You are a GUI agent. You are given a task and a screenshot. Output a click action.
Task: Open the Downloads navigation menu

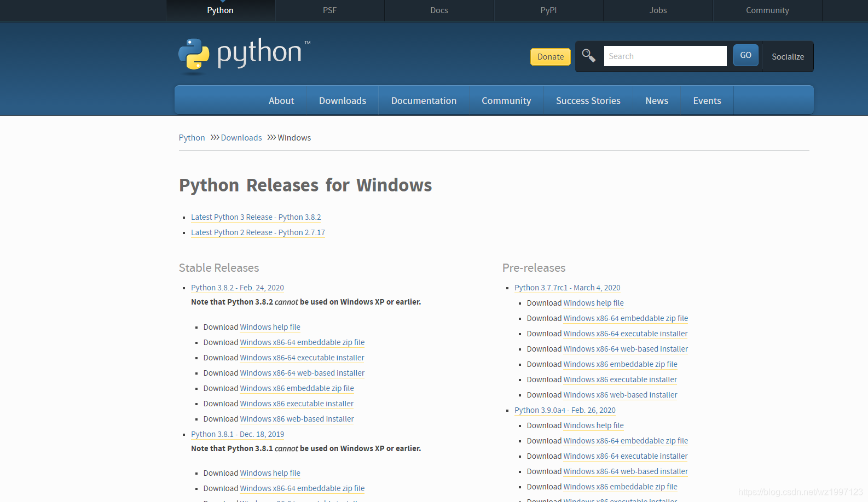click(x=343, y=101)
